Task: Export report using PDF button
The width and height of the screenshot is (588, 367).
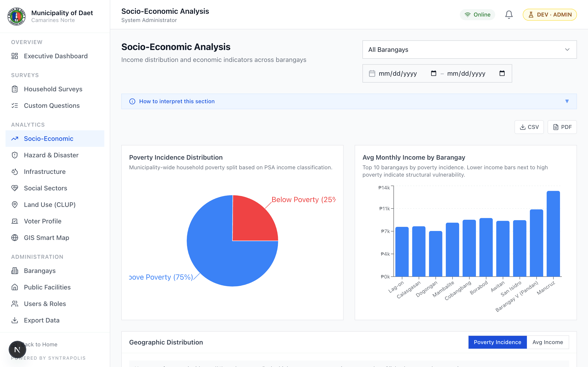Action: coord(562,127)
